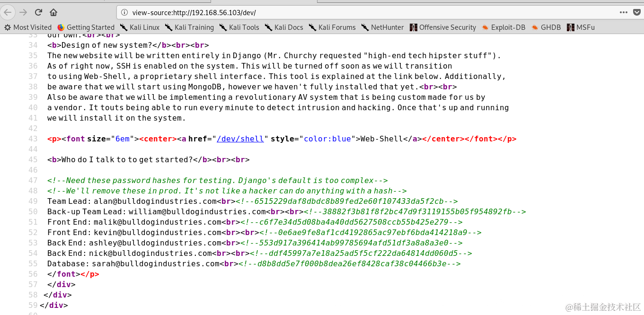Image resolution: width=644 pixels, height=315 pixels.
Task: Go back to the previous page
Action: point(8,12)
